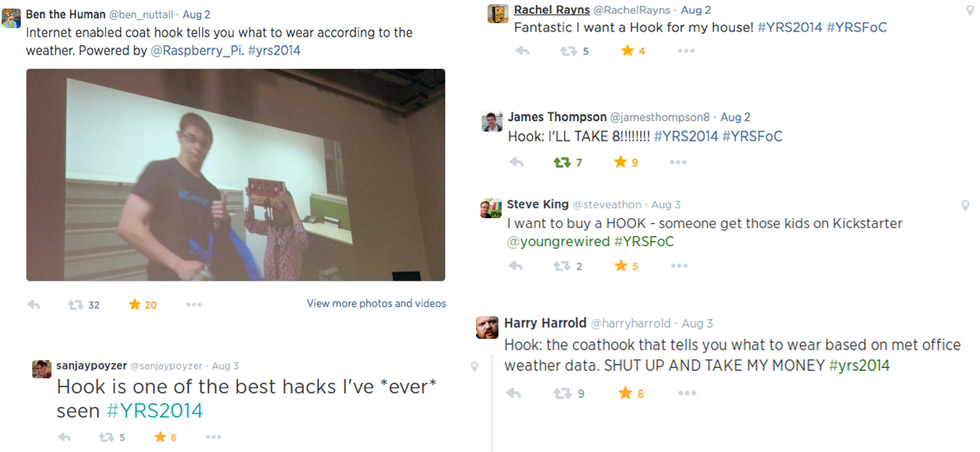The image size is (980, 452).
Task: Open more options on Ben the Human's tweet
Action: click(194, 305)
